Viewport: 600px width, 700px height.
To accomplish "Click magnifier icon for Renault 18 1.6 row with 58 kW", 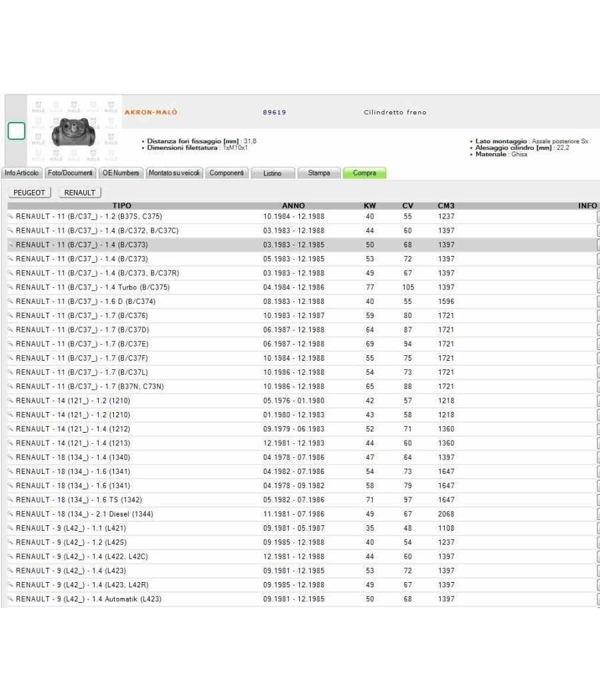I will pos(10,485).
